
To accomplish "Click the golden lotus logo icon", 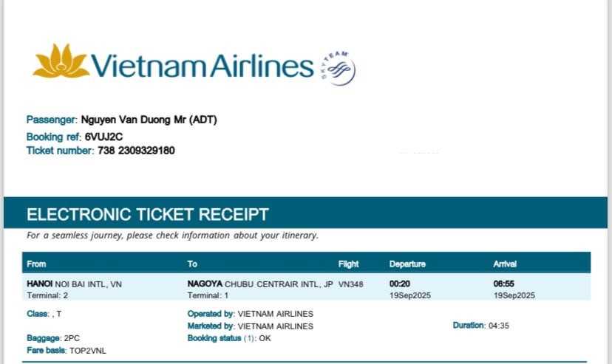I will pos(60,62).
